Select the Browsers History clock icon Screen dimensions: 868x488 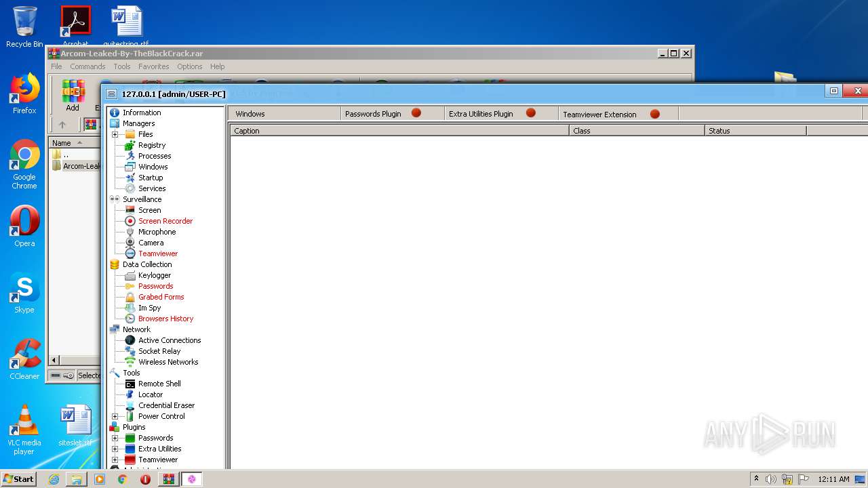(130, 319)
